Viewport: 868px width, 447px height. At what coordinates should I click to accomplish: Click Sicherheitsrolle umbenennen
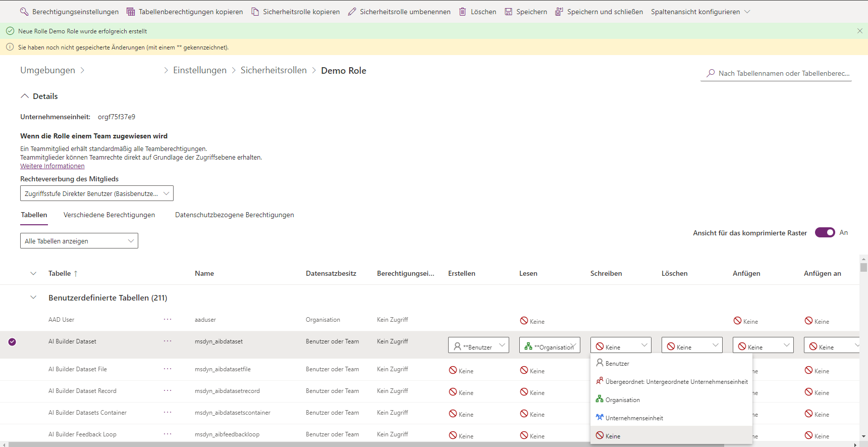pos(399,12)
